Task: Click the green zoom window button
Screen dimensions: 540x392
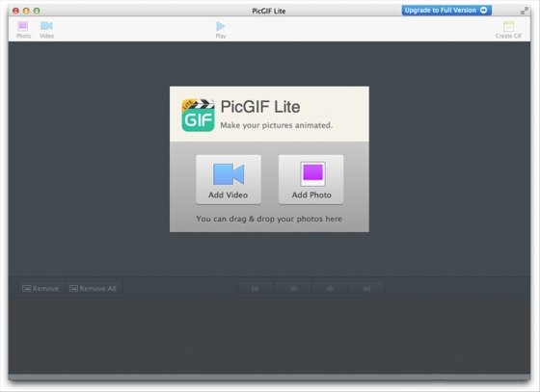Action: 37,11
